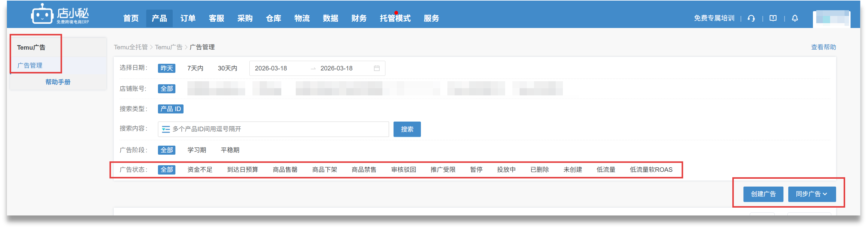Select 广告管理 in the left sidebar
Image resolution: width=868 pixels, height=229 pixels.
(x=30, y=65)
